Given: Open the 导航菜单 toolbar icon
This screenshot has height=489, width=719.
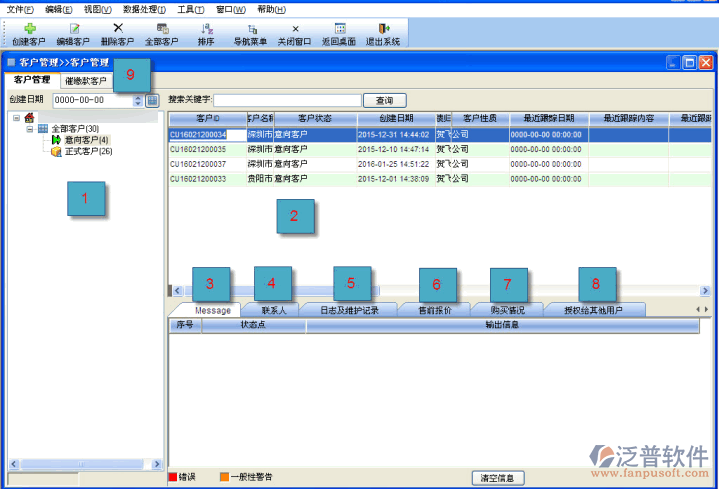Looking at the screenshot, I should [250, 29].
